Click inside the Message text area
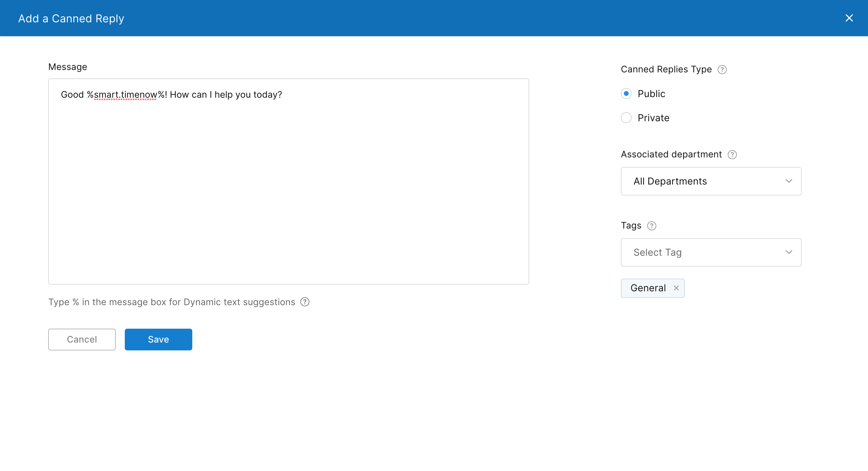The height and width of the screenshot is (471, 868). point(288,189)
